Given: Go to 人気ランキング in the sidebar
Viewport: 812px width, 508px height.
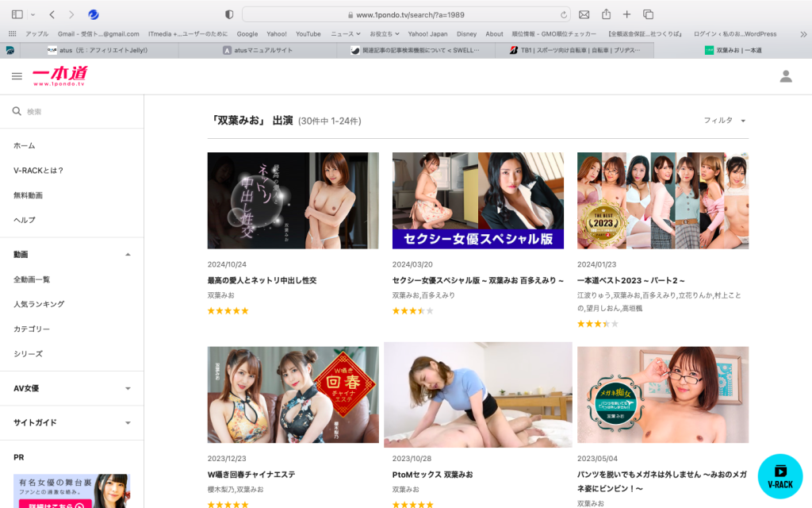Looking at the screenshot, I should 39,304.
